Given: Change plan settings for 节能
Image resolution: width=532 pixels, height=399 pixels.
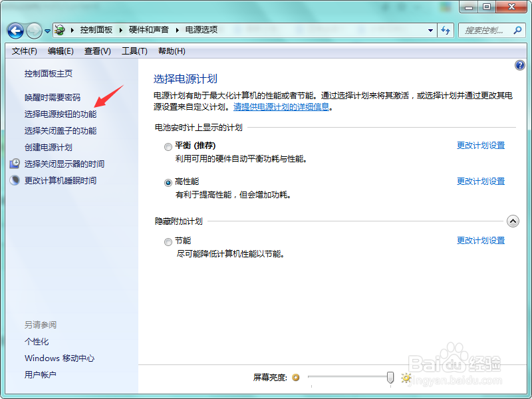Looking at the screenshot, I should click(x=481, y=241).
